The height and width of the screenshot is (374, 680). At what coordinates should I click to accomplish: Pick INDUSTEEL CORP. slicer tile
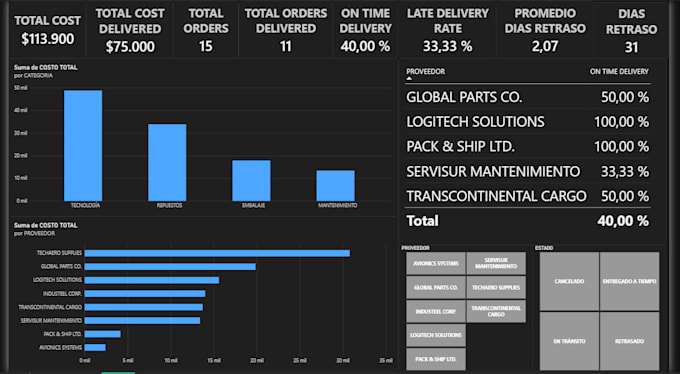(436, 312)
